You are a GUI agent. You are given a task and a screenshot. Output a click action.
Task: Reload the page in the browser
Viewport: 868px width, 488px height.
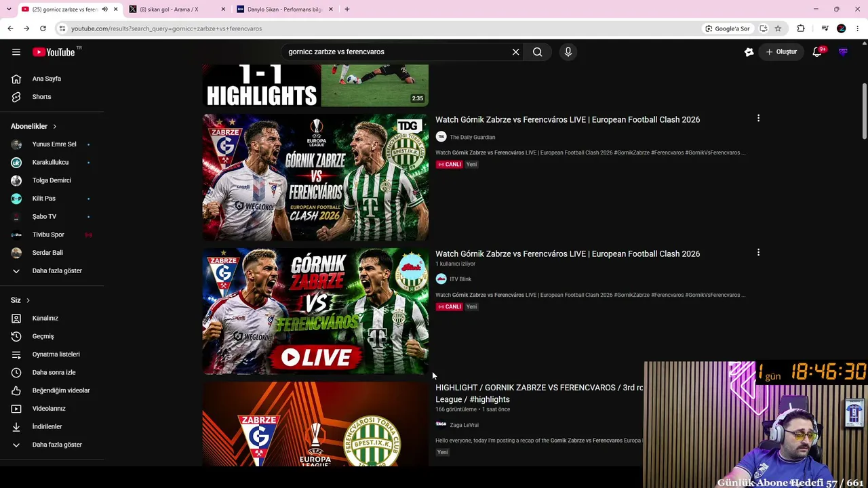click(43, 28)
